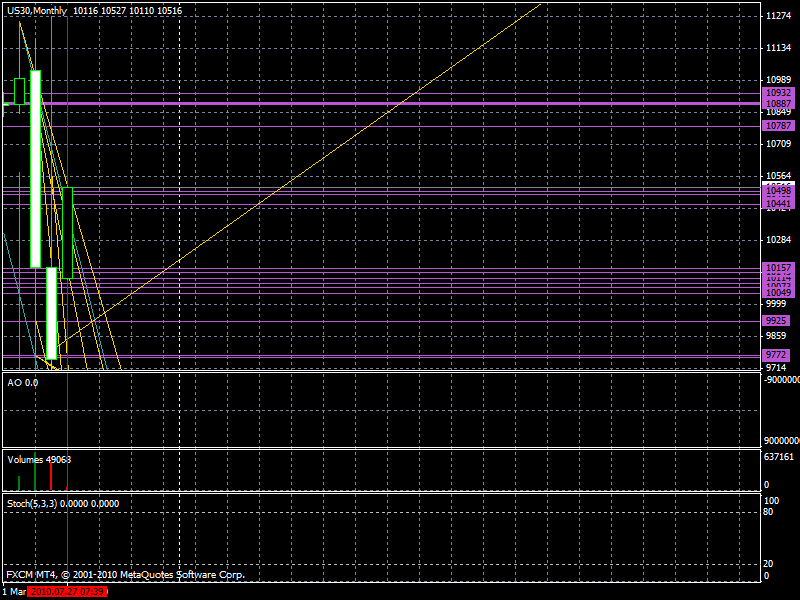Image resolution: width=800 pixels, height=600 pixels.
Task: Select the purple 10498 price level label
Action: [778, 191]
